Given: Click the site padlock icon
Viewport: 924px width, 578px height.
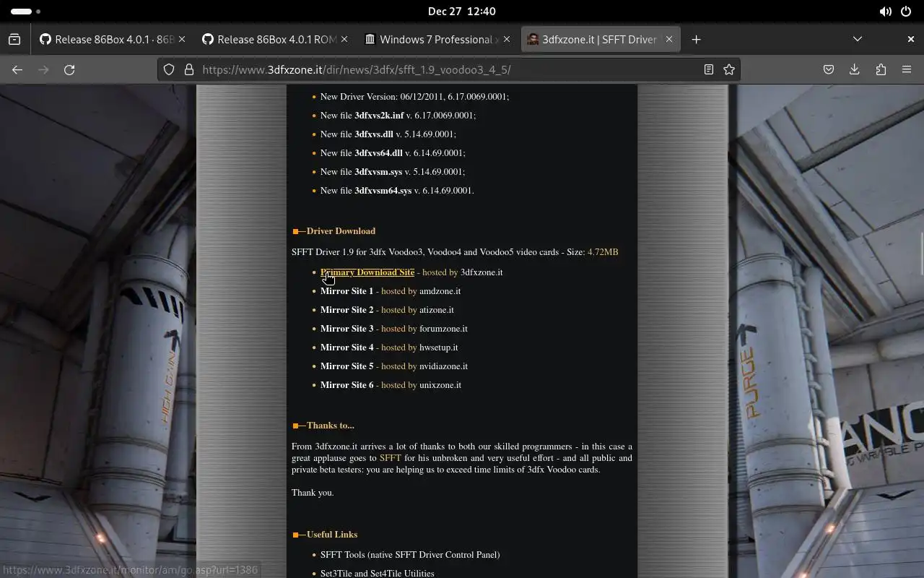Looking at the screenshot, I should pos(189,69).
